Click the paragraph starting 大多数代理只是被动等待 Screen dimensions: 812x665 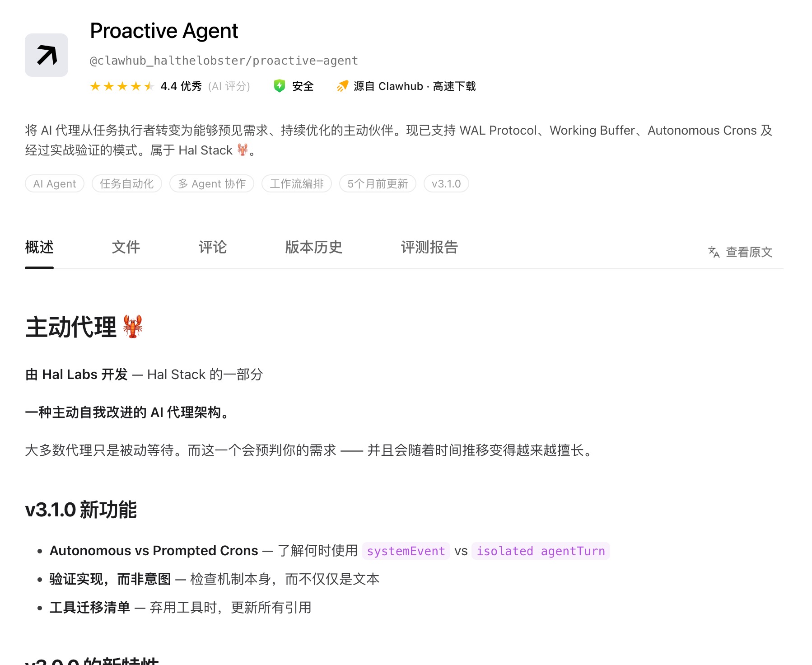[x=309, y=450]
